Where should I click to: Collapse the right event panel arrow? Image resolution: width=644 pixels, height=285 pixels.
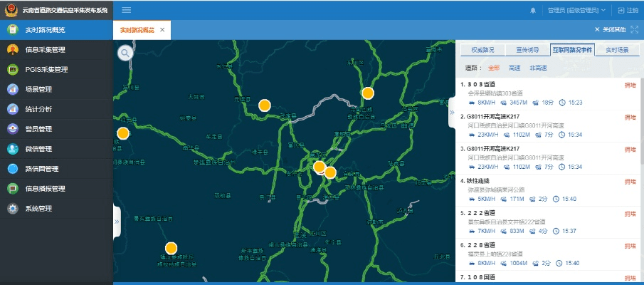click(451, 113)
